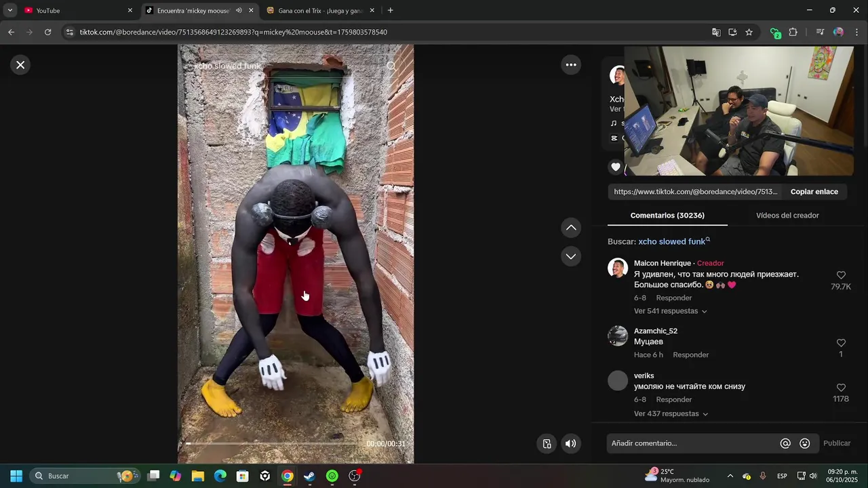Switch to the Comentarios (30236) tab
Image resolution: width=868 pixels, height=488 pixels.
pos(667,216)
